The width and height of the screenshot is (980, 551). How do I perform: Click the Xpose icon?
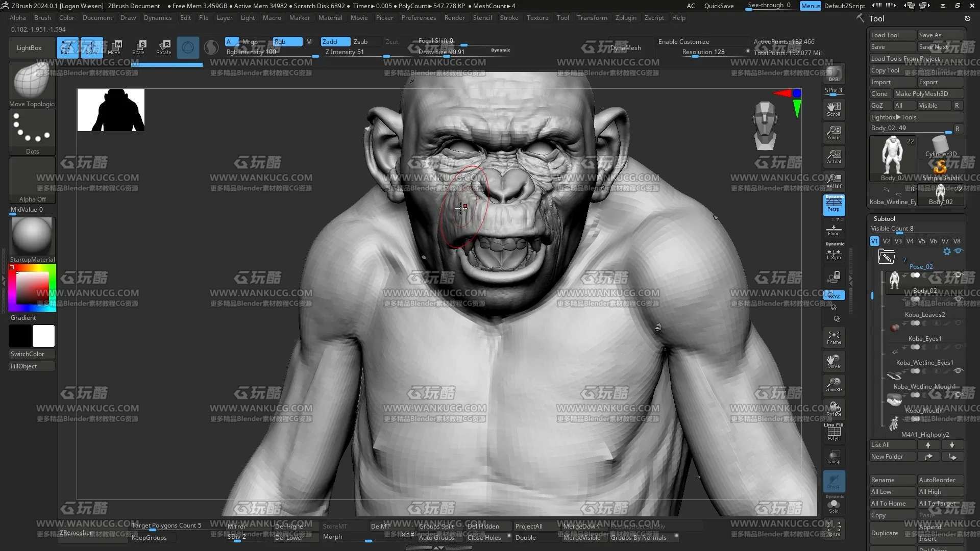point(834,529)
